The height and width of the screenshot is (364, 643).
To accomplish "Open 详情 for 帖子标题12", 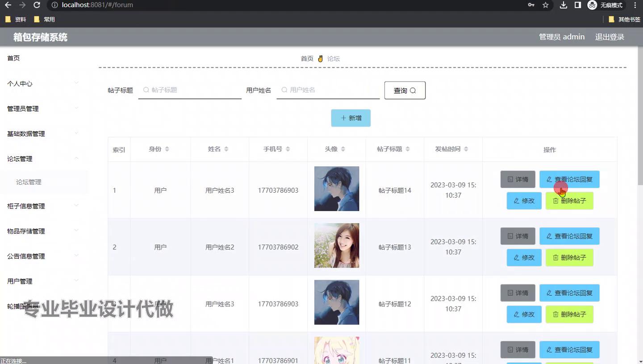I will [x=518, y=293].
